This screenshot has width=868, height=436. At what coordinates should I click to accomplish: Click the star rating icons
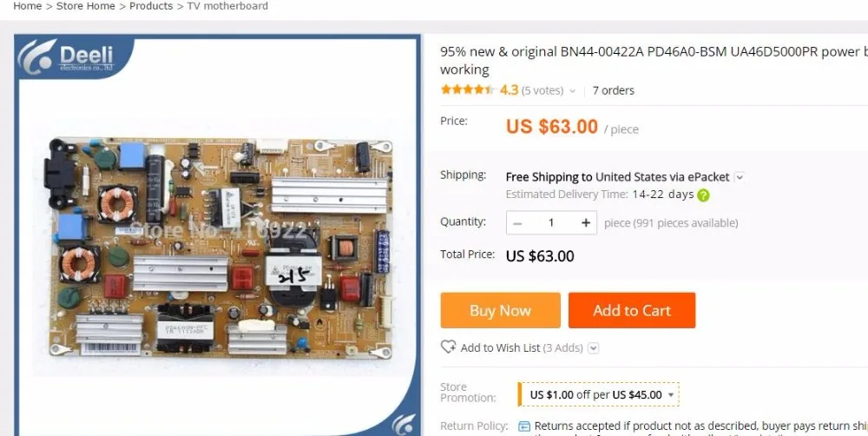point(469,89)
